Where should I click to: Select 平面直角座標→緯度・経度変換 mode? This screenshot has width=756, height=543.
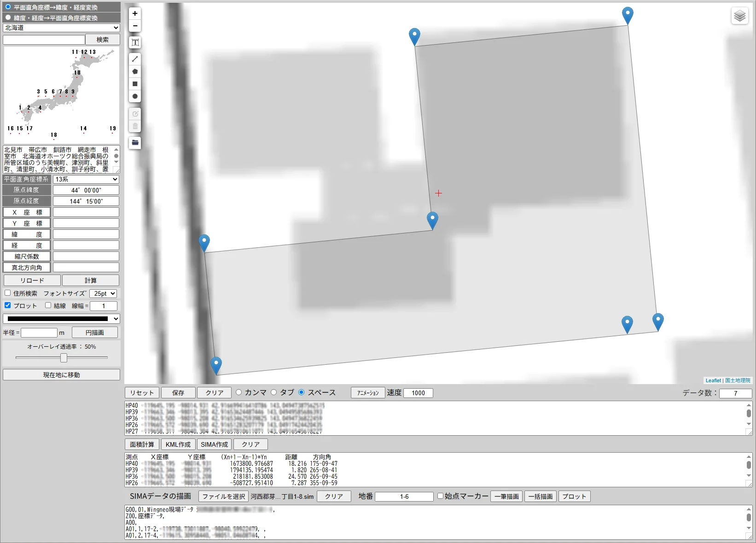8,7
